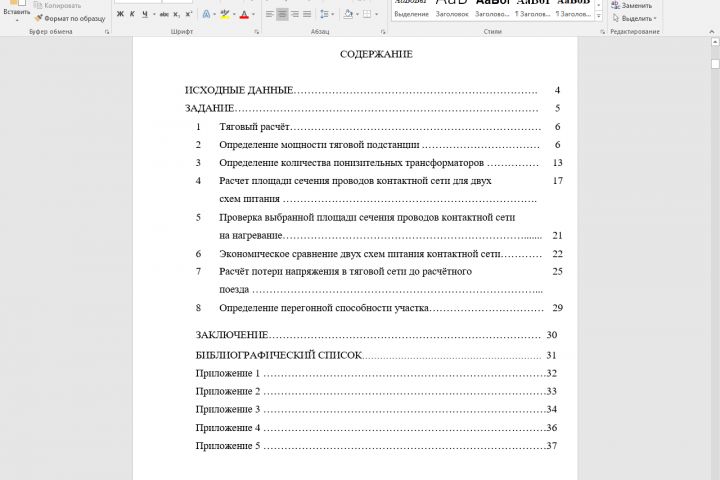Screen dimensions: 720x480
Task: Click the shading paint bucket icon
Action: (x=348, y=14)
